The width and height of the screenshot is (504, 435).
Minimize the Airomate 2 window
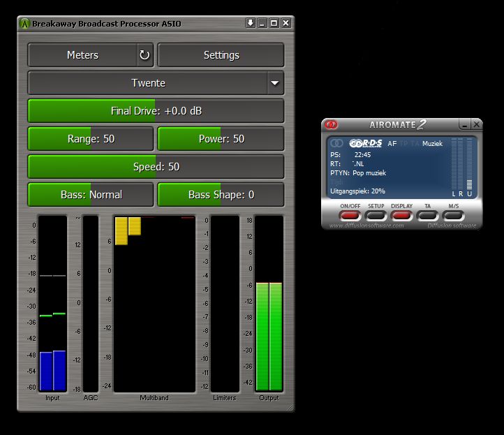pos(464,124)
